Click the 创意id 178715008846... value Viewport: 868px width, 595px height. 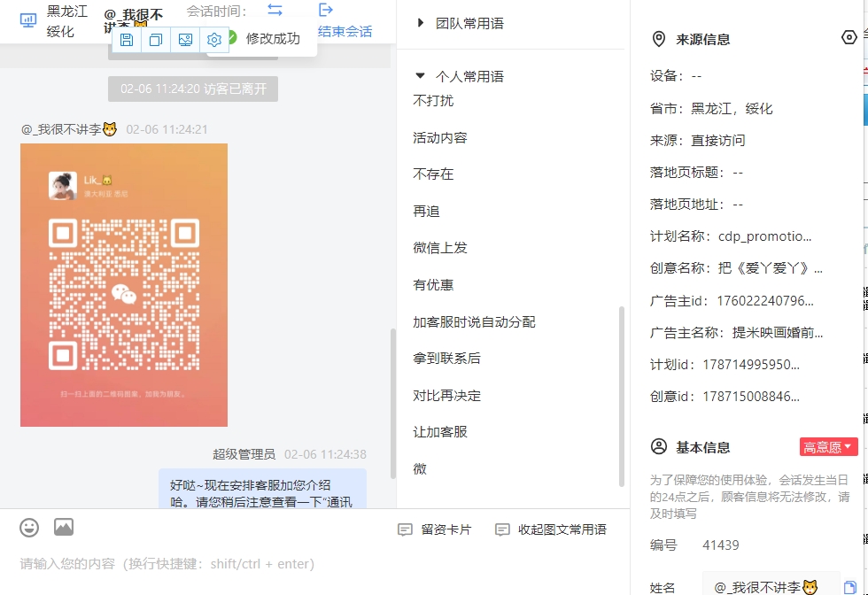click(x=751, y=397)
